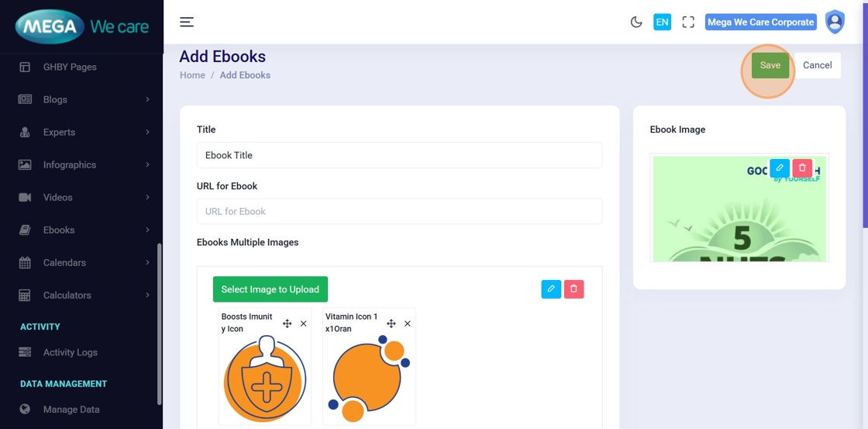Open the user profile avatar

[x=835, y=22]
